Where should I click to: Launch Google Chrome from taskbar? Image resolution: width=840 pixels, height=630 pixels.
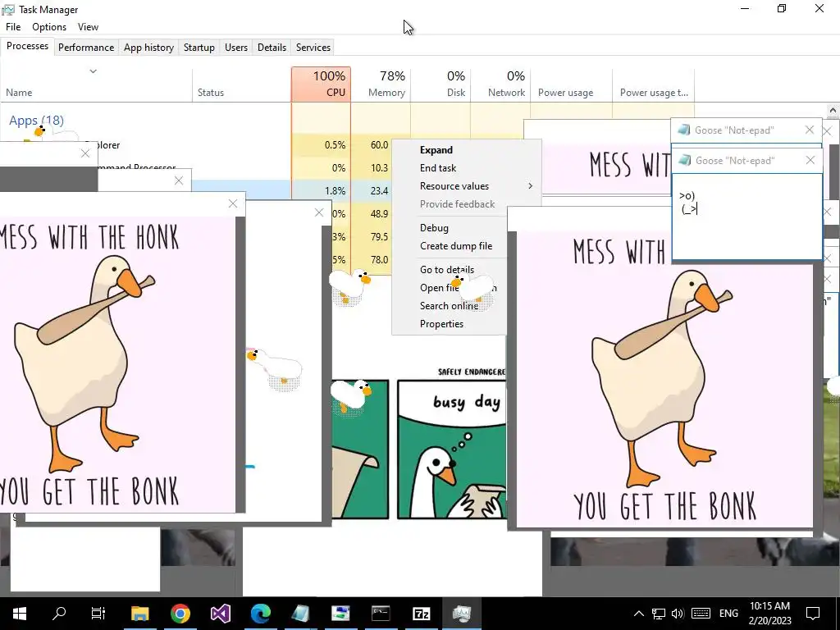coord(180,613)
